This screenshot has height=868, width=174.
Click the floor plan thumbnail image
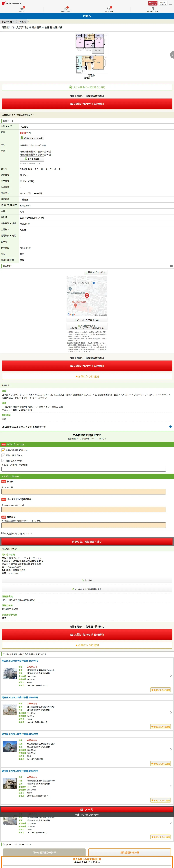click(x=91, y=53)
